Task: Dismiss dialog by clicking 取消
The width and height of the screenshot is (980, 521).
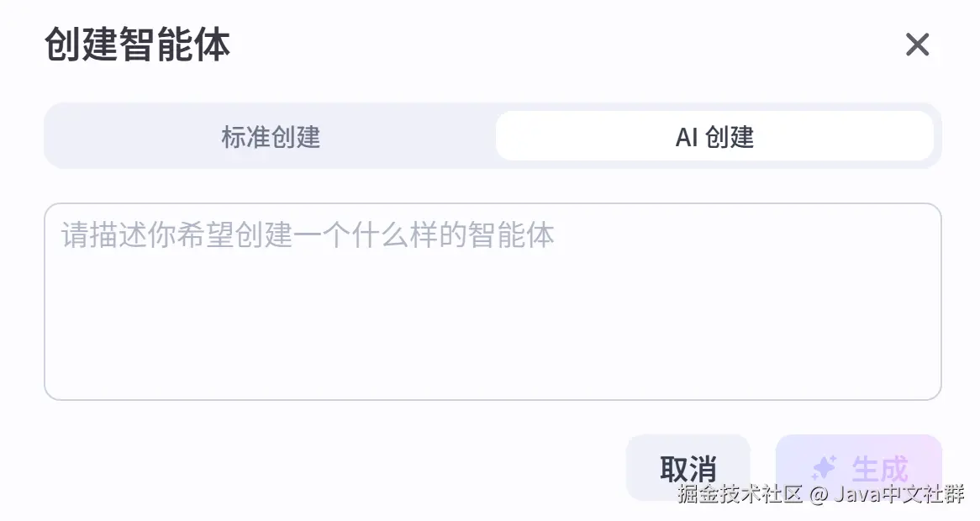Action: click(688, 467)
